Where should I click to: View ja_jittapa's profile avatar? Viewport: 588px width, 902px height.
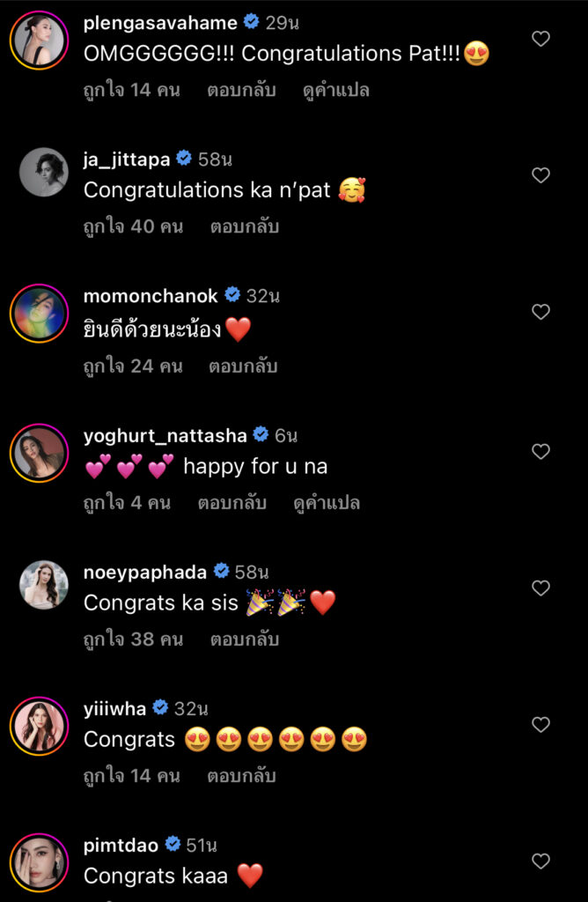[x=43, y=174]
